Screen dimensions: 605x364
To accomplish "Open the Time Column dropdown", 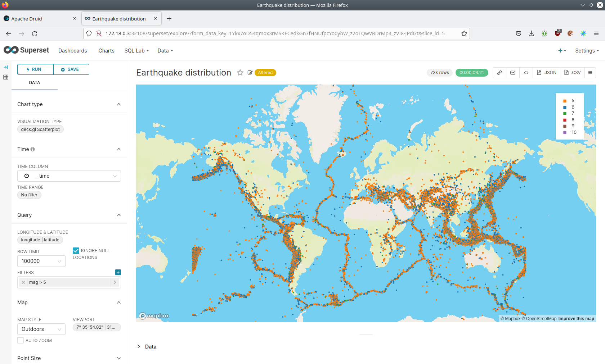I will tap(69, 176).
